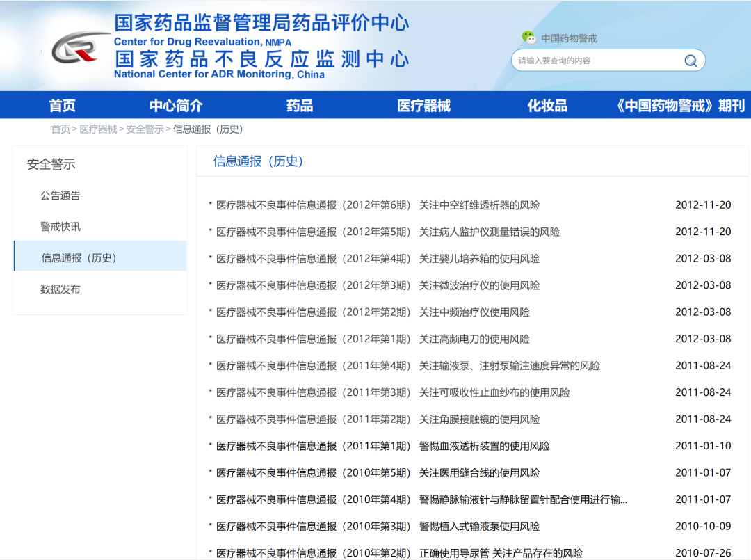Open 2012年第2期 关注中频治疗仪使用风险

[x=373, y=313]
